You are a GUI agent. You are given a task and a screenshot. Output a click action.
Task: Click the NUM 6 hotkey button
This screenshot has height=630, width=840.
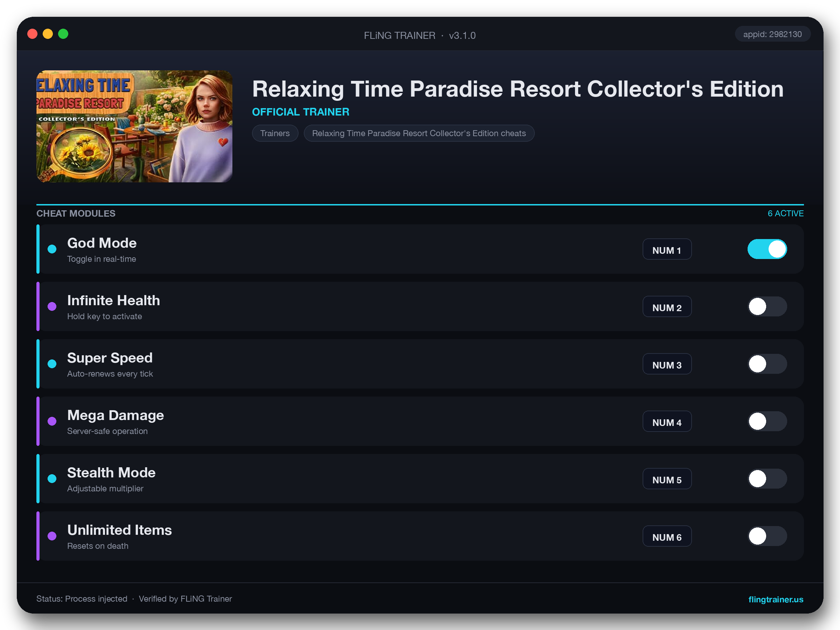point(667,536)
